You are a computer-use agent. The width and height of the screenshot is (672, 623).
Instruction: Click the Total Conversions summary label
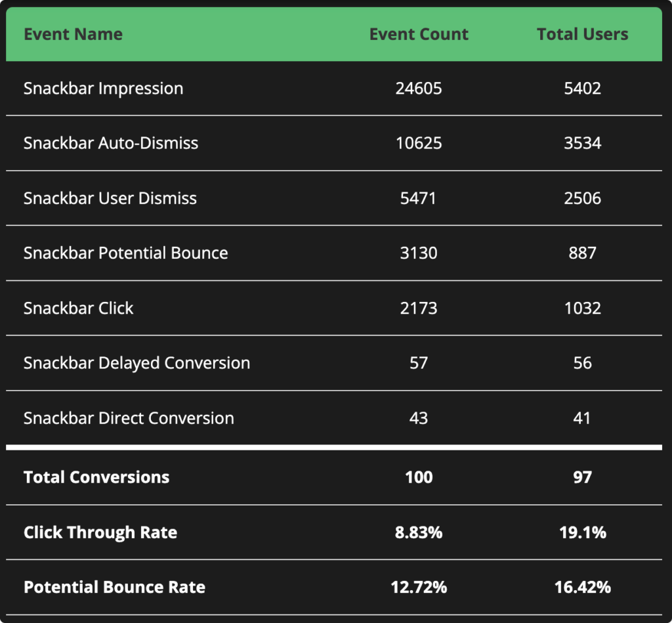pos(96,477)
